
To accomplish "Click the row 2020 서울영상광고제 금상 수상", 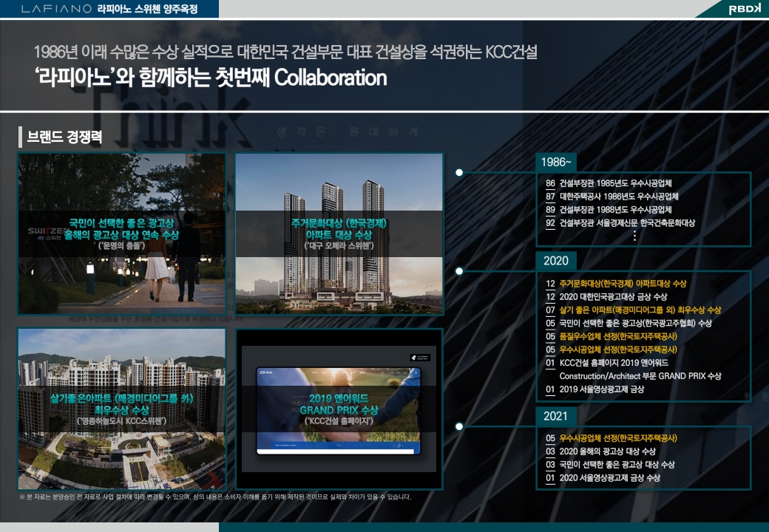I will tap(603, 478).
